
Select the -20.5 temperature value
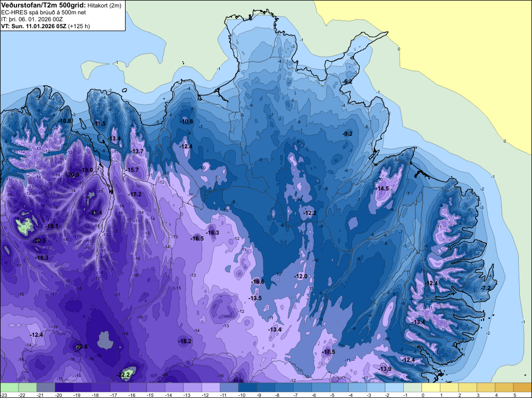tap(39, 241)
